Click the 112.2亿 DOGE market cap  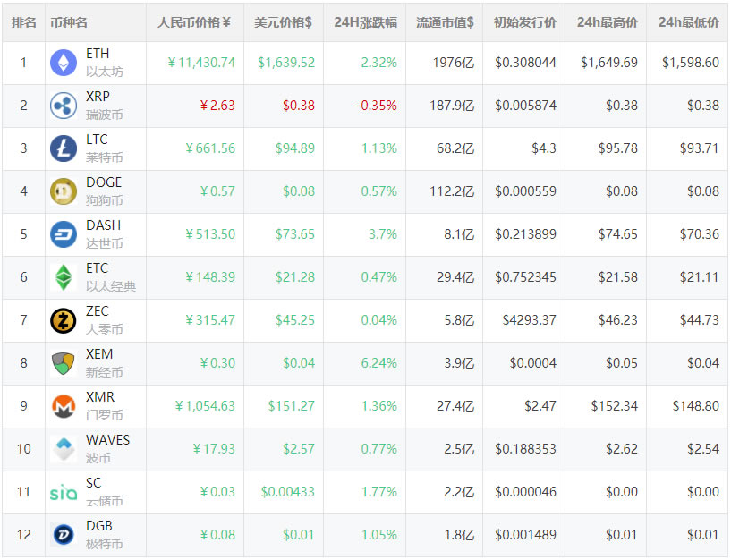tap(452, 191)
